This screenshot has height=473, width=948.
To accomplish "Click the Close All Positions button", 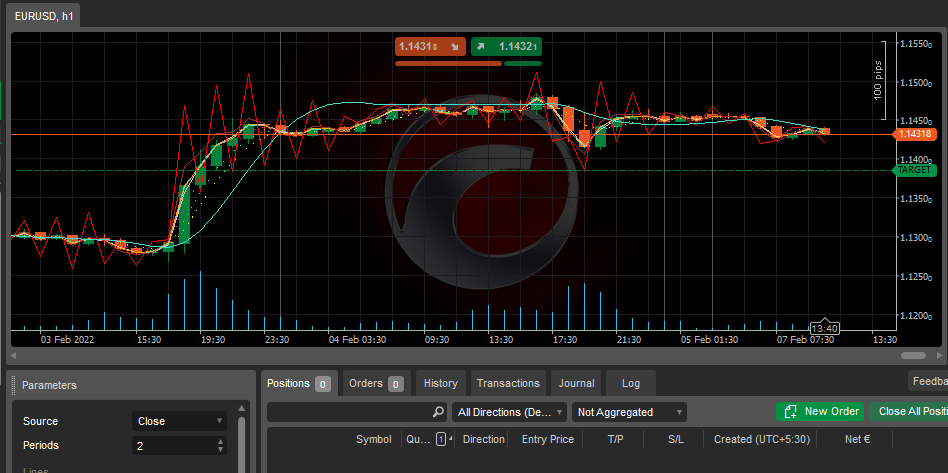I will [x=908, y=411].
